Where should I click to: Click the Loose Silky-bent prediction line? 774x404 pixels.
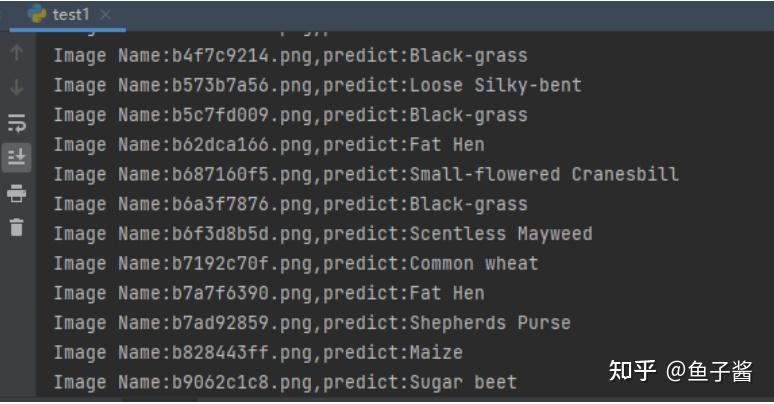pyautogui.click(x=317, y=86)
